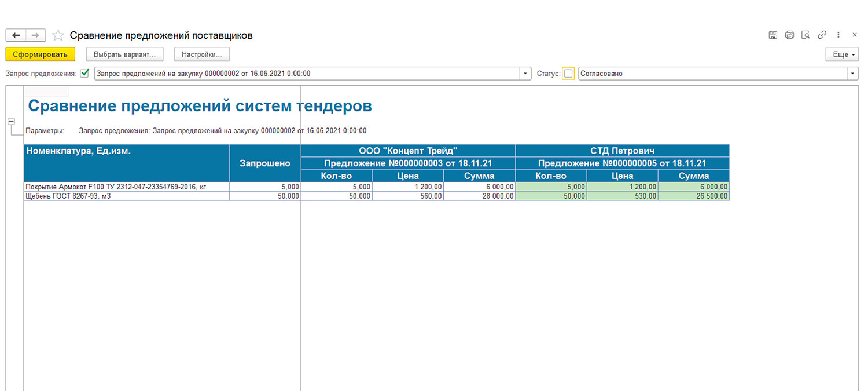Get link to report via chain icon
The height and width of the screenshot is (391, 868).
[x=822, y=35]
